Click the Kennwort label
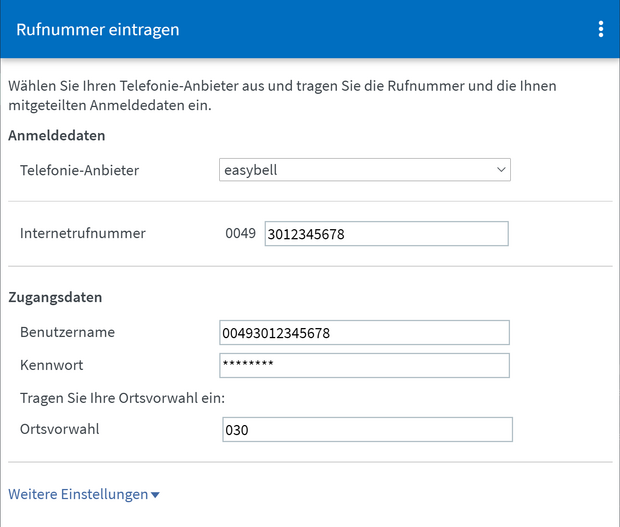Viewport: 620px width, 527px height. tap(54, 364)
